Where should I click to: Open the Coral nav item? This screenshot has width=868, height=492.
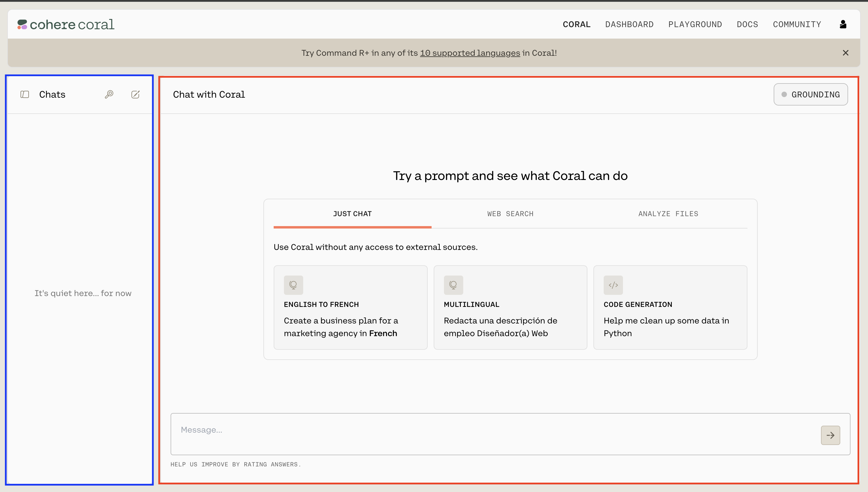[577, 24]
